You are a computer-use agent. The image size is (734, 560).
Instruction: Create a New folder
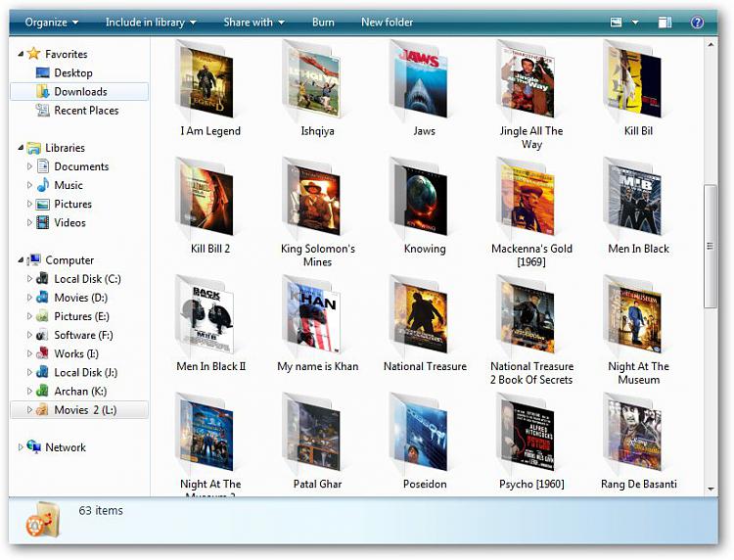(x=388, y=22)
